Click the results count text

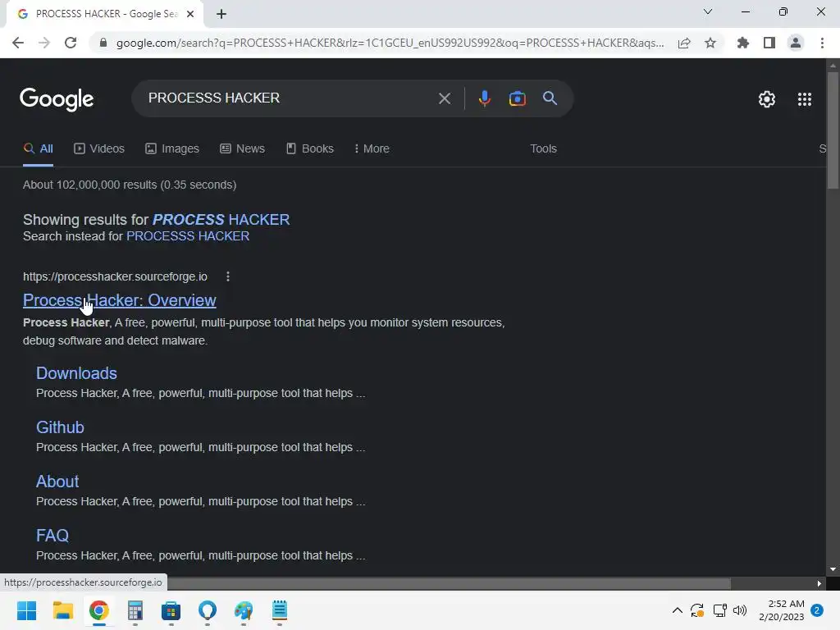point(130,185)
